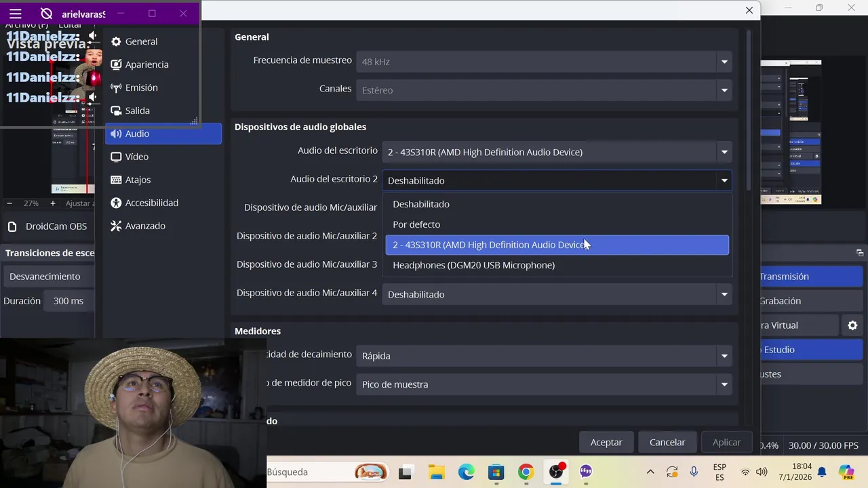Image resolution: width=868 pixels, height=488 pixels.
Task: Close the settings dialog with the X
Action: 749,10
